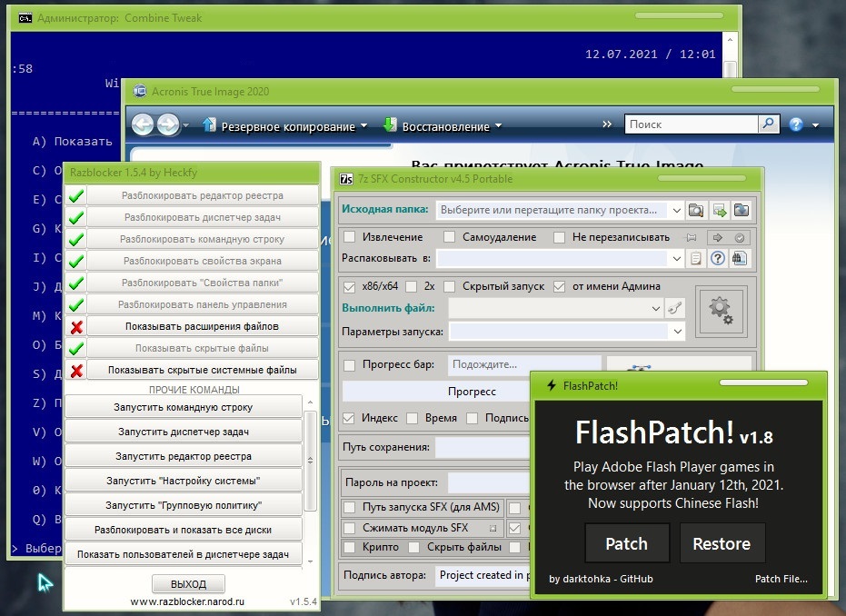The image size is (846, 616).
Task: Click the red cross next to Показывать скрытые системные файлы
Action: coord(76,370)
